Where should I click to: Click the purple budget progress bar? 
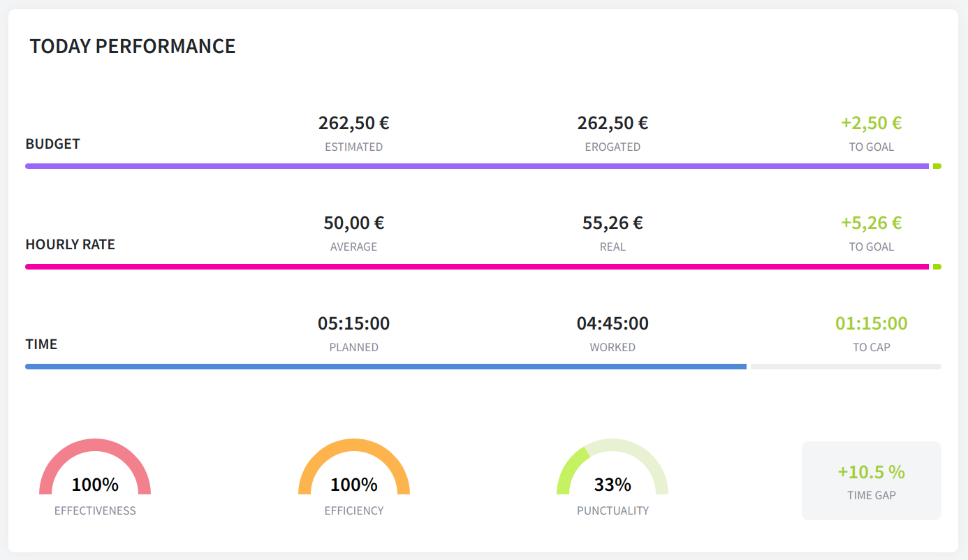point(477,166)
